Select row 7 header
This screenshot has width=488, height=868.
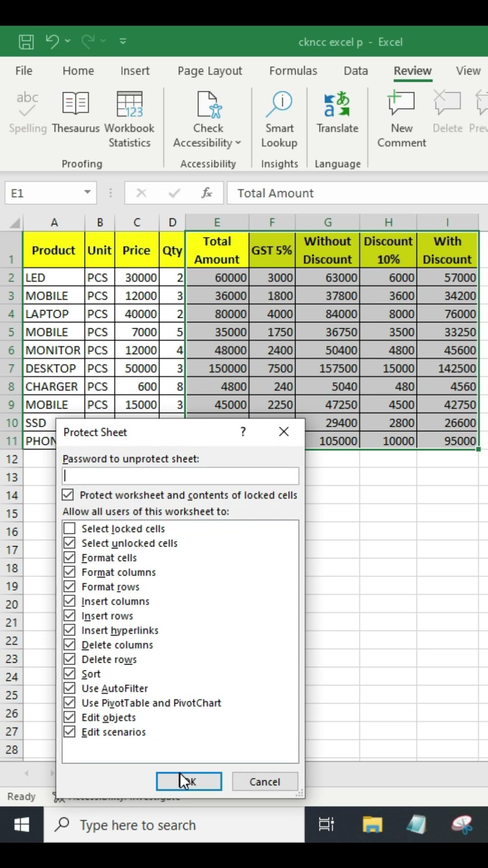point(11,368)
